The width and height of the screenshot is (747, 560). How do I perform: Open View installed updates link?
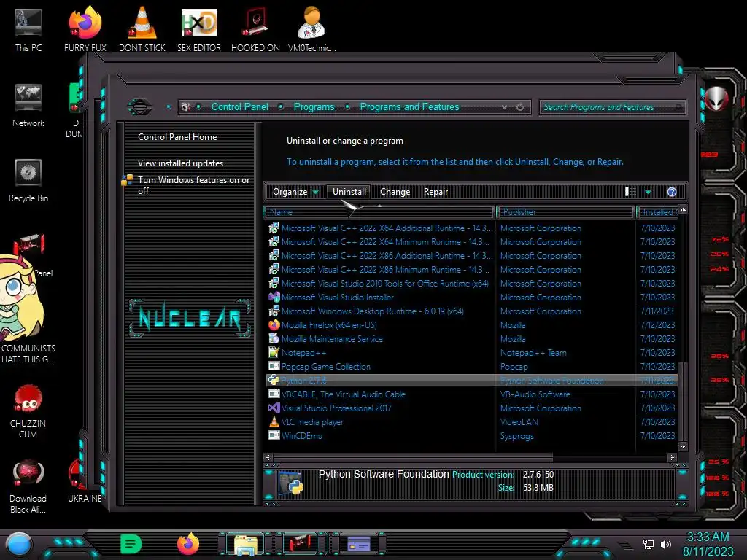181,163
